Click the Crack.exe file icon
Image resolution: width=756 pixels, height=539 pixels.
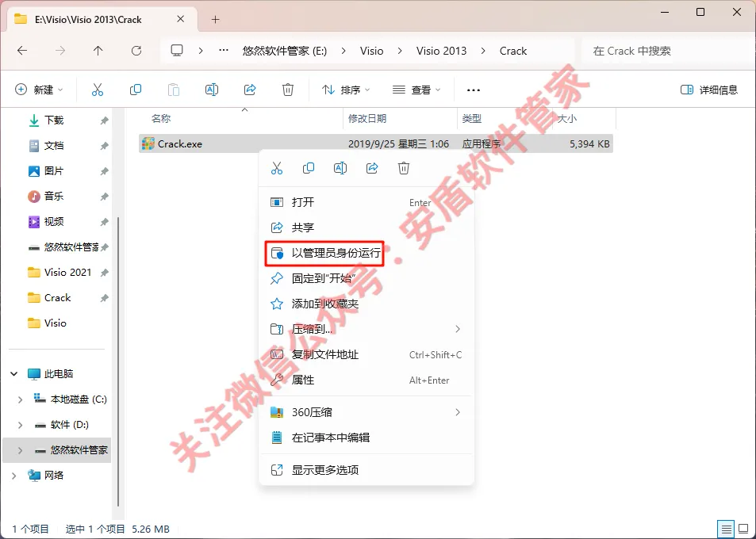[x=148, y=143]
